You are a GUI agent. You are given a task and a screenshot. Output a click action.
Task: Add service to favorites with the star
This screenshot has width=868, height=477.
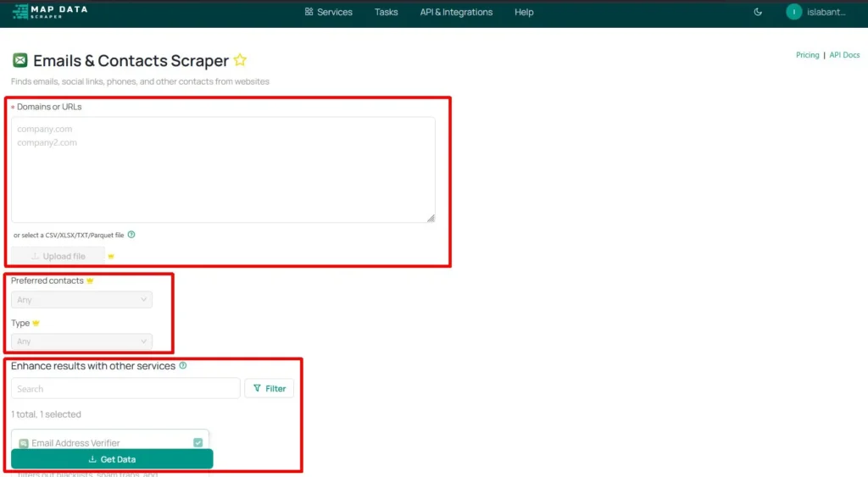[240, 60]
